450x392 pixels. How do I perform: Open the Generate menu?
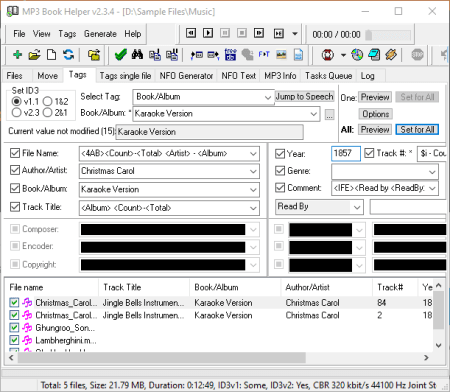tap(100, 34)
